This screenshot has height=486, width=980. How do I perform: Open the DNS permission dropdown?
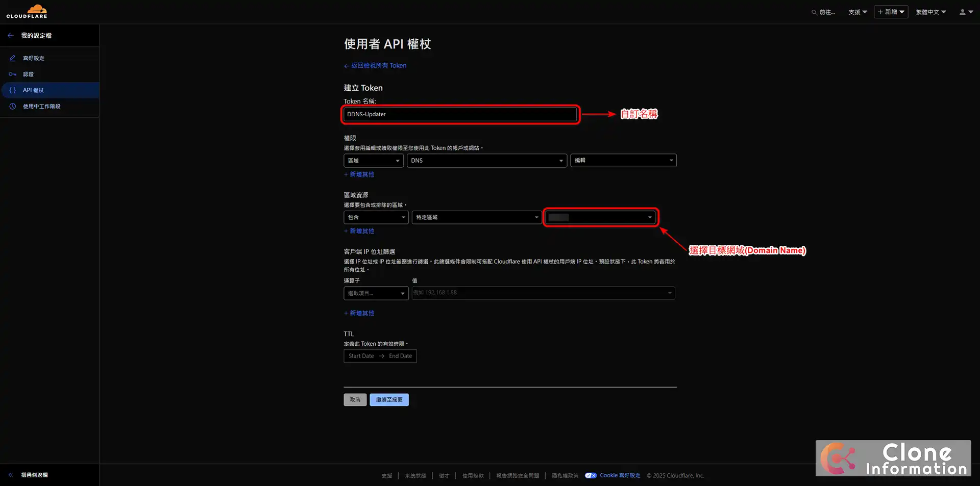pyautogui.click(x=486, y=160)
